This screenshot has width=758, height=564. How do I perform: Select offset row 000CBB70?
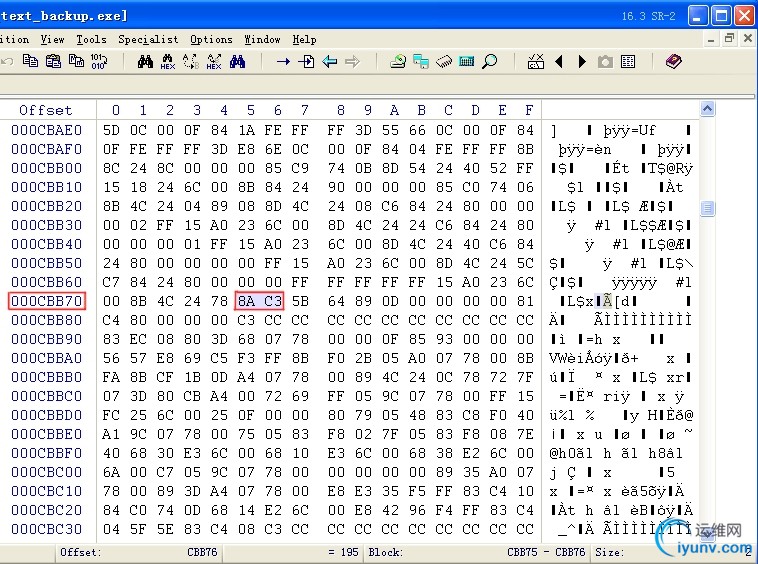click(x=47, y=301)
